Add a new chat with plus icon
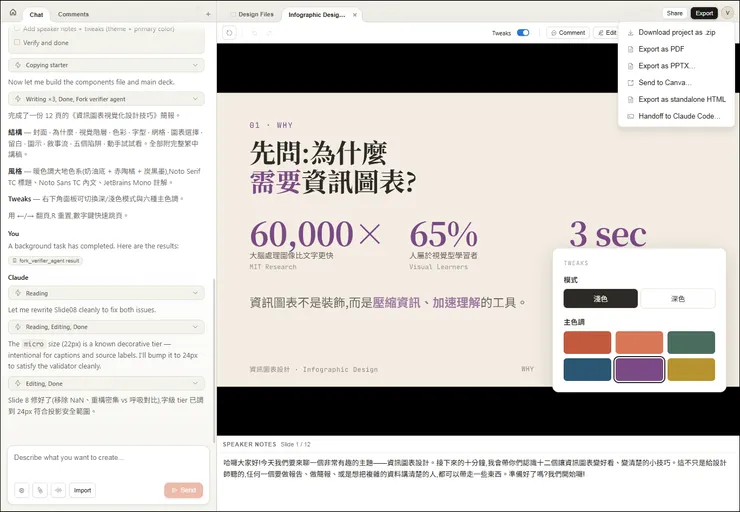Image resolution: width=740 pixels, height=512 pixels. pyautogui.click(x=208, y=14)
